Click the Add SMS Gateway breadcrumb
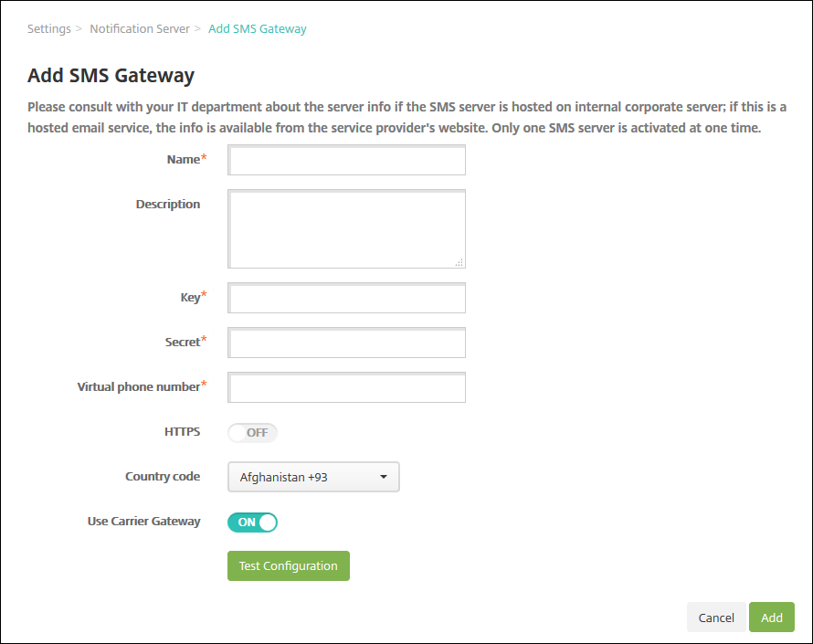Viewport: 813px width, 644px height. 258,29
